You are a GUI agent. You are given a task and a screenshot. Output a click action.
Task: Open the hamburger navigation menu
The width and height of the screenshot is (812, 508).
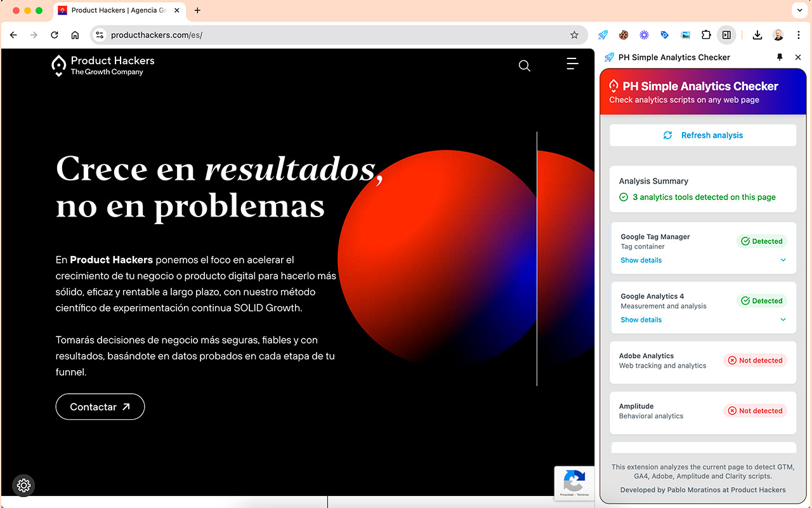[x=572, y=63]
